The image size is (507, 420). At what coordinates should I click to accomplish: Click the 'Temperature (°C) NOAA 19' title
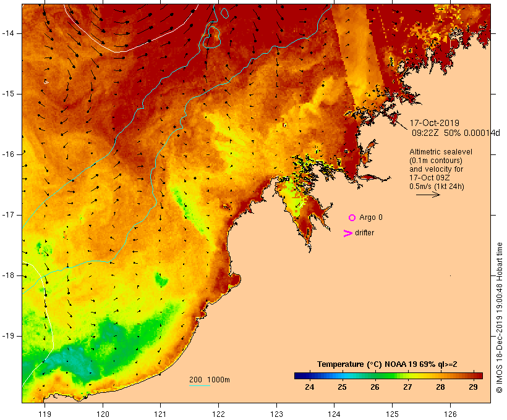[x=367, y=364]
